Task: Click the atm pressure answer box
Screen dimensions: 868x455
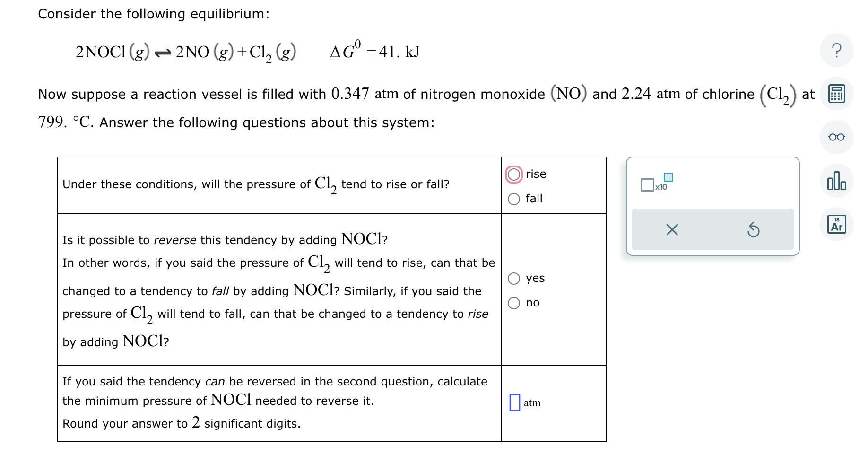Action: pyautogui.click(x=515, y=402)
